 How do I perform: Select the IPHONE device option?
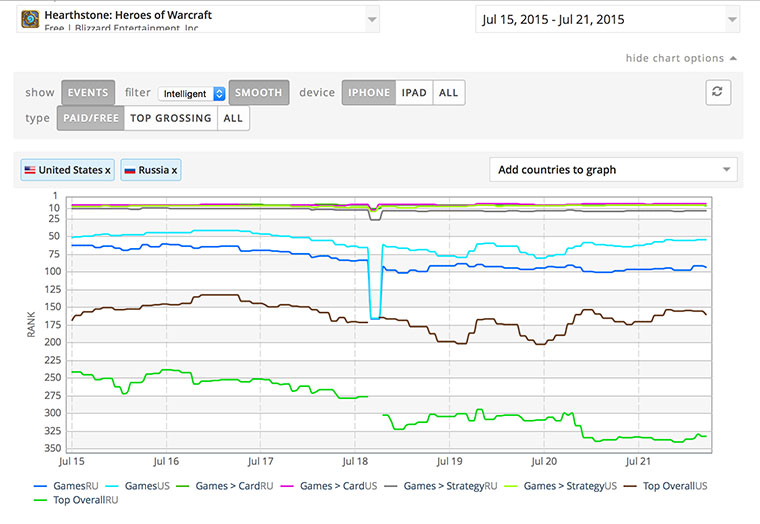tap(369, 93)
